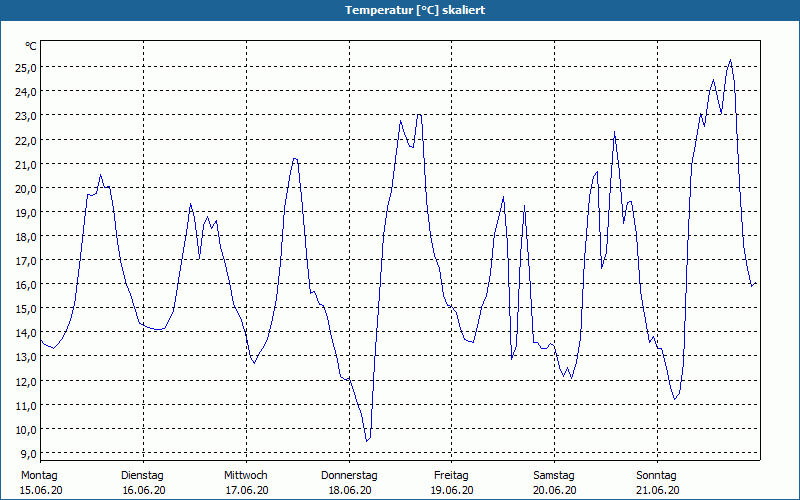Viewport: 800px width, 500px height.
Task: Select the 17,0 axis value
Action: (x=26, y=261)
